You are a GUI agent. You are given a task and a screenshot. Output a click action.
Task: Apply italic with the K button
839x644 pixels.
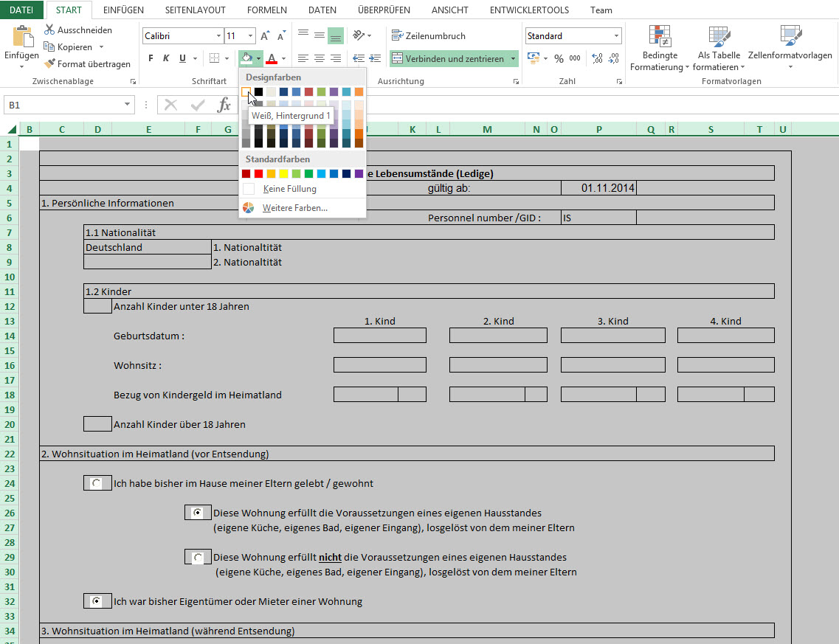point(167,58)
